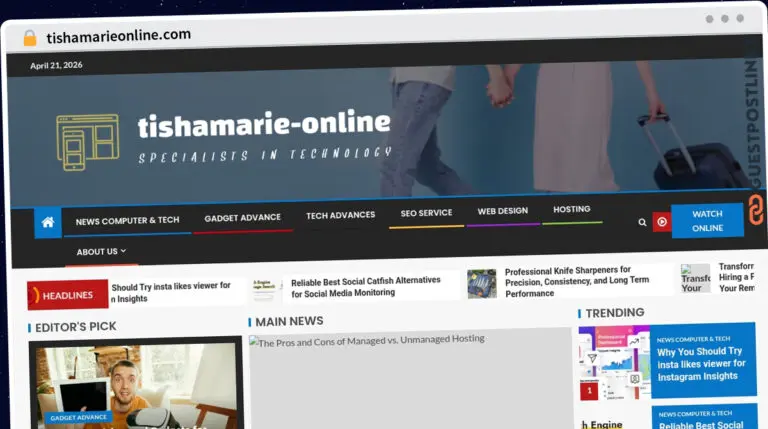Open the Hosting menu item

[572, 209]
